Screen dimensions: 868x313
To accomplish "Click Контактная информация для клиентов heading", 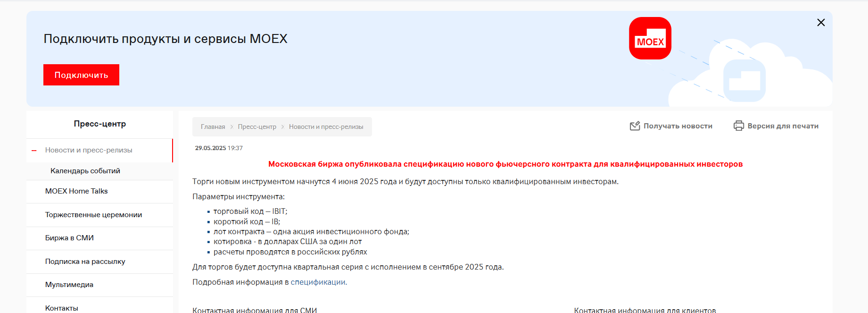I will click(x=645, y=310).
